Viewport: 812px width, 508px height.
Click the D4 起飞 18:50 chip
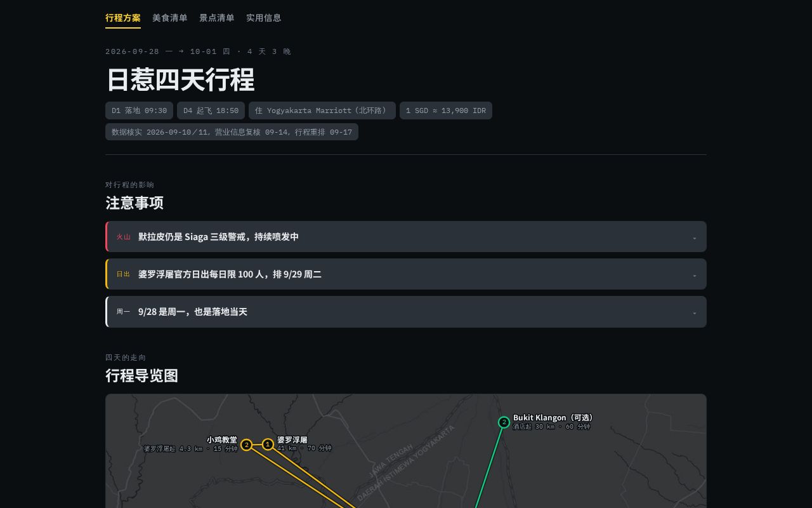tap(211, 110)
